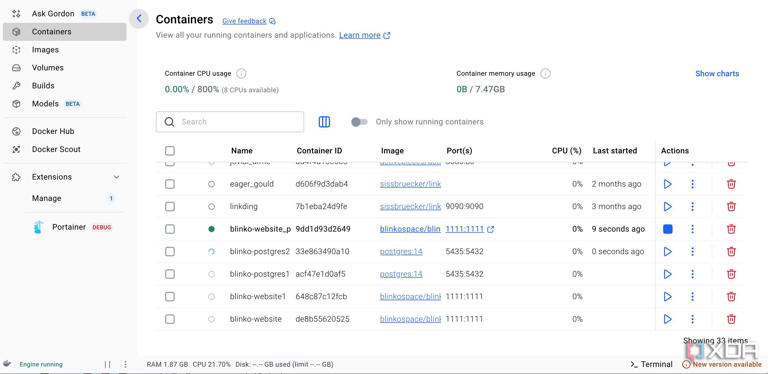Start the blinko-website1 container

pos(667,297)
